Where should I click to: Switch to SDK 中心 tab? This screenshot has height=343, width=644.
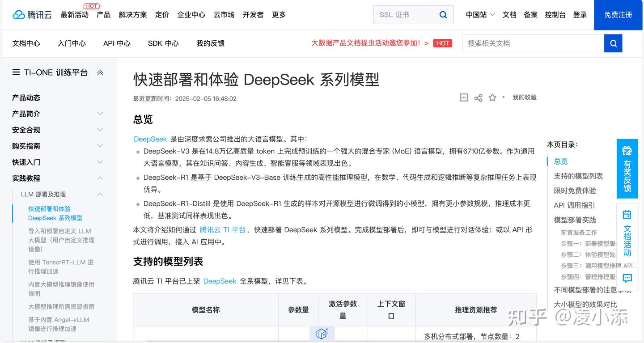(x=163, y=43)
